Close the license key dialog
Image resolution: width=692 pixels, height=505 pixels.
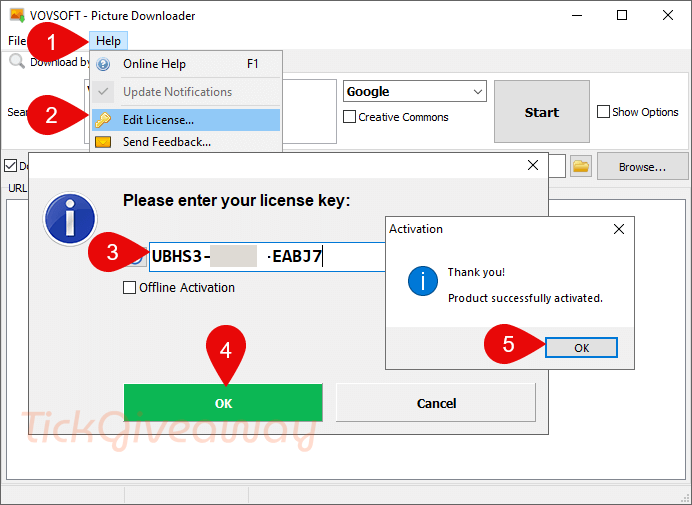(533, 166)
